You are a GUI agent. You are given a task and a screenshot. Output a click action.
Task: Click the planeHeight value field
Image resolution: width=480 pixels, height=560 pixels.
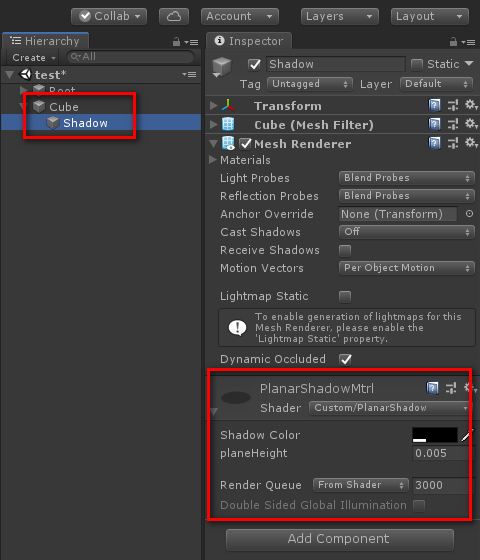pyautogui.click(x=443, y=453)
